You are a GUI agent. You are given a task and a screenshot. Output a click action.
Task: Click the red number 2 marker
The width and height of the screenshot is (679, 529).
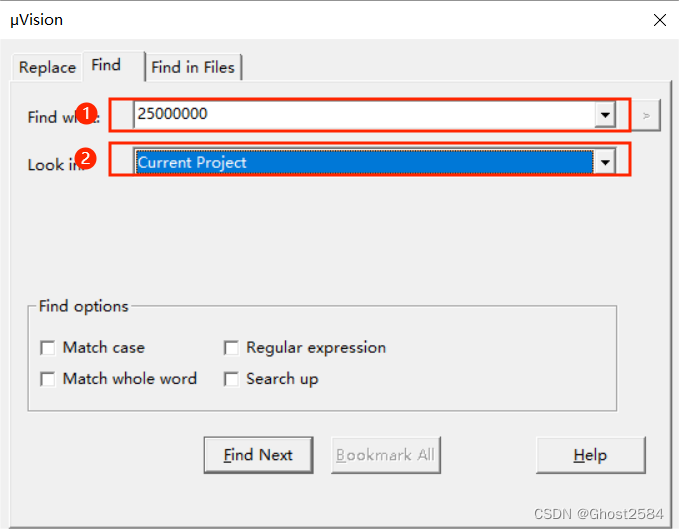point(88,158)
